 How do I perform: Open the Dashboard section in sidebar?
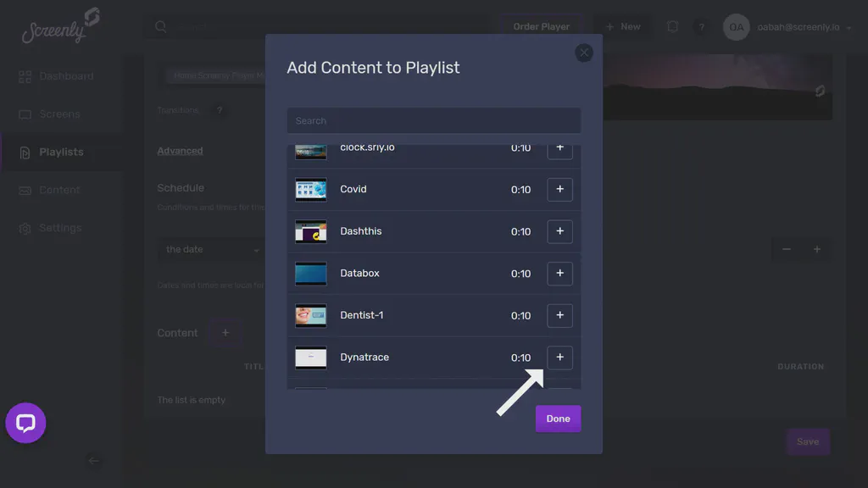coord(66,76)
